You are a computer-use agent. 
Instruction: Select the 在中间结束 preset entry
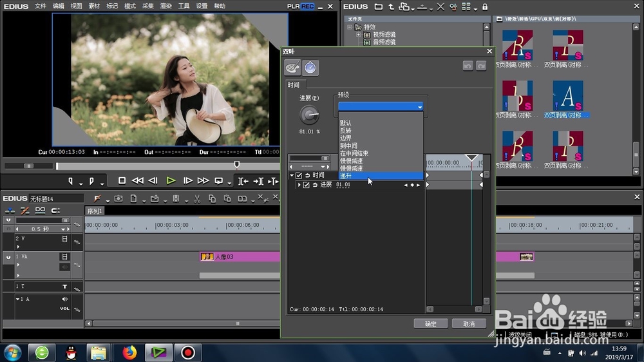(x=354, y=153)
